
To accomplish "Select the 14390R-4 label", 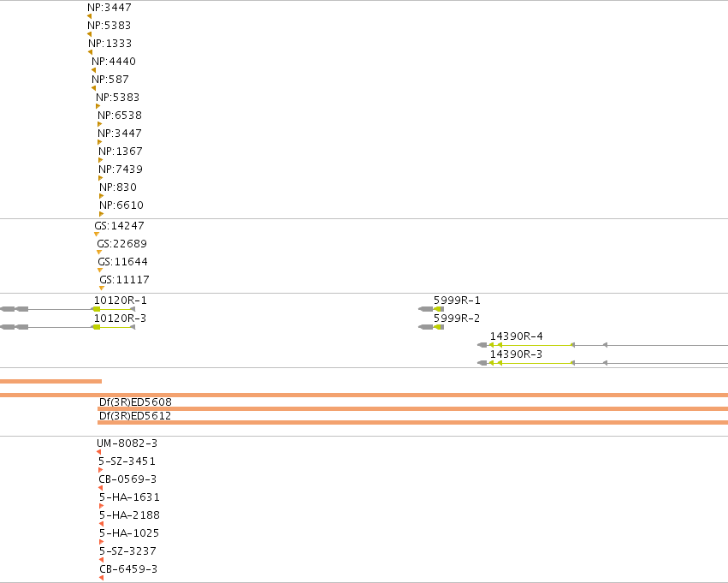I will point(517,336).
